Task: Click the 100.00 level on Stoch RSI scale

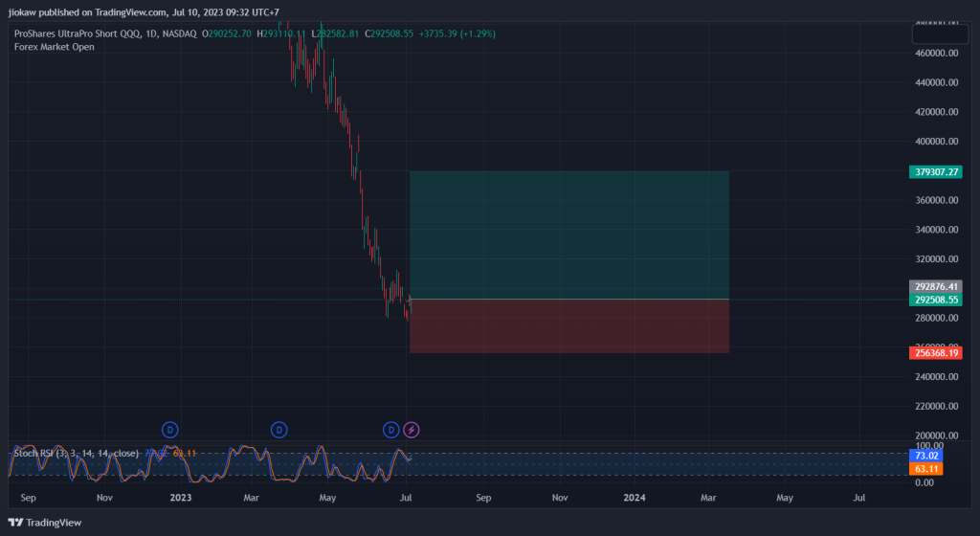Action: [x=928, y=446]
